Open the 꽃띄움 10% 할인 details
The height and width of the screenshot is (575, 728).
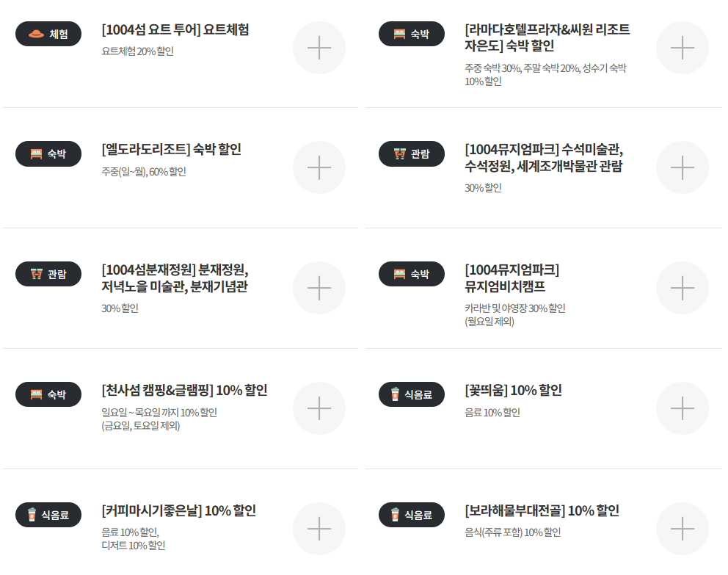tap(682, 408)
